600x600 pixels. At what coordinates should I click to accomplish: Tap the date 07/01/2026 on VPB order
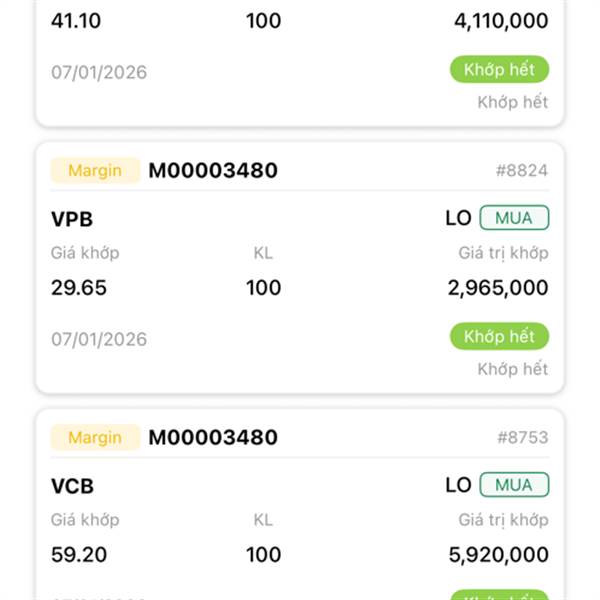click(x=99, y=339)
